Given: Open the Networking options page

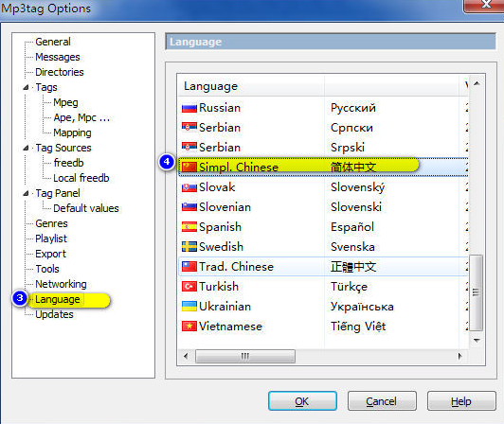Looking at the screenshot, I should (61, 284).
